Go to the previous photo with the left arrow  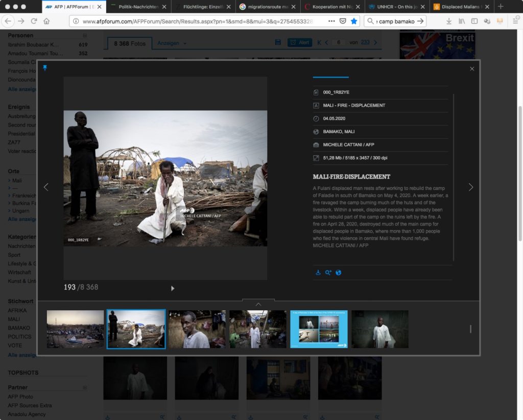coord(46,187)
